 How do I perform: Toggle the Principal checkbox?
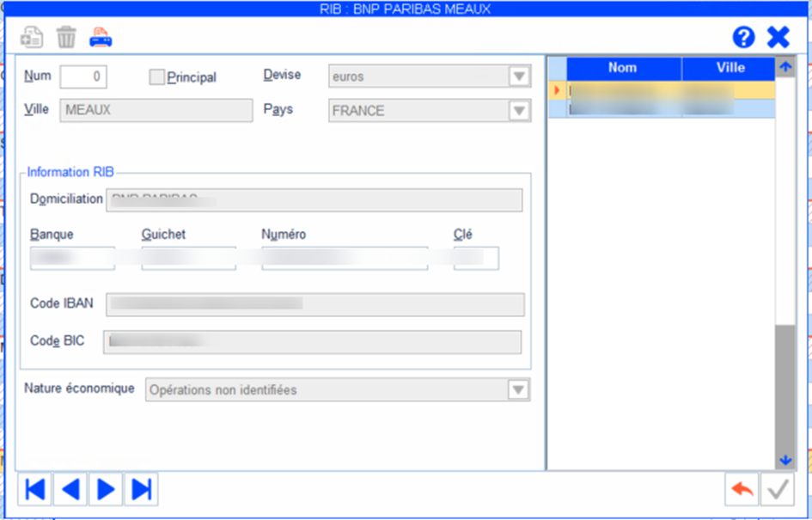(156, 77)
